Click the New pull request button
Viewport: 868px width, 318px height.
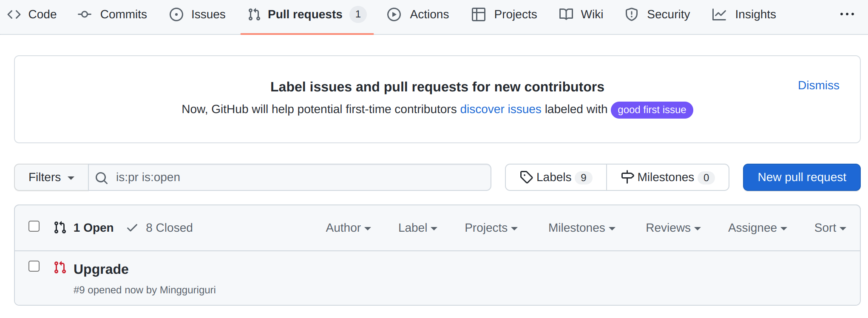point(802,177)
